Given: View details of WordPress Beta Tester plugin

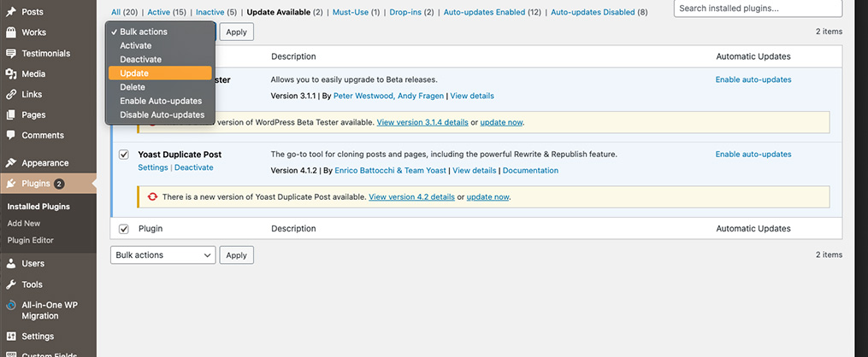Looking at the screenshot, I should (x=472, y=96).
